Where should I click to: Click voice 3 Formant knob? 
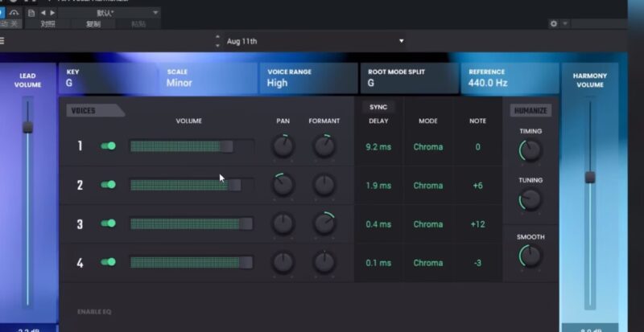(x=324, y=224)
